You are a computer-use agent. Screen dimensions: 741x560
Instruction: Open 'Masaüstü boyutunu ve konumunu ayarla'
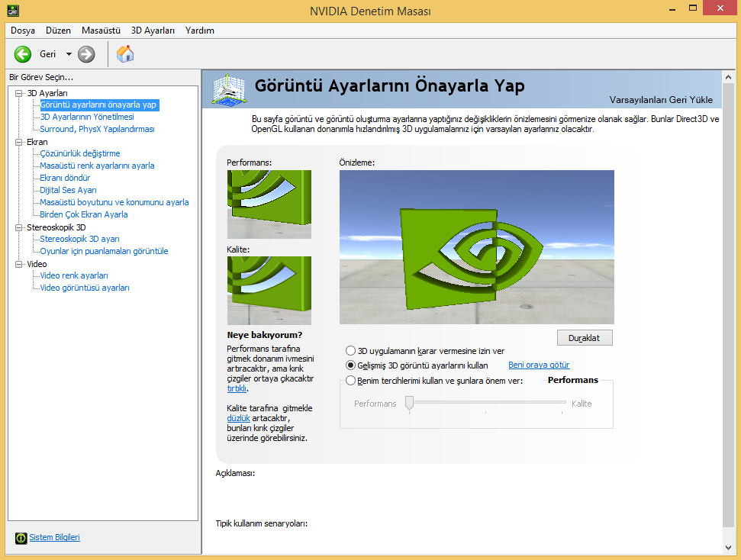[114, 202]
